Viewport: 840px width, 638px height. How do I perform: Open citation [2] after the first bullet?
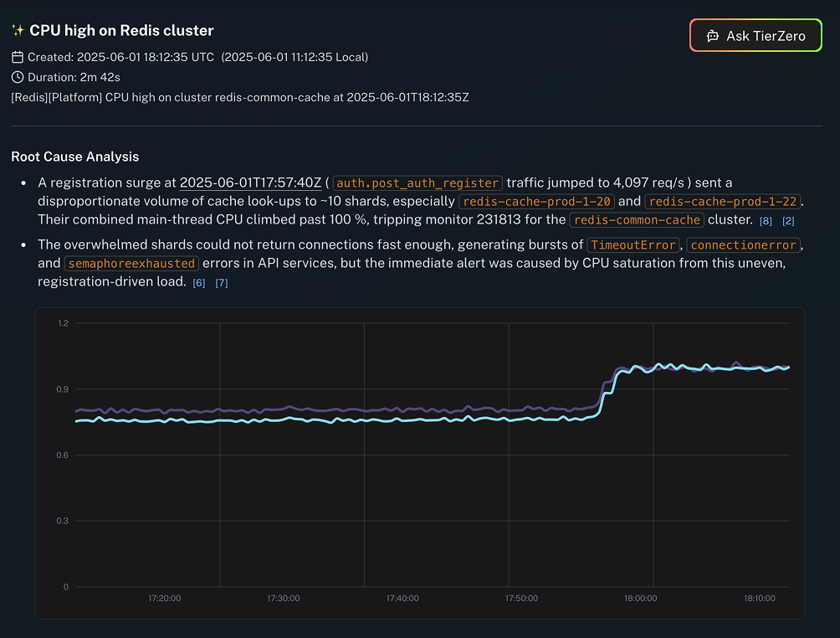(788, 219)
